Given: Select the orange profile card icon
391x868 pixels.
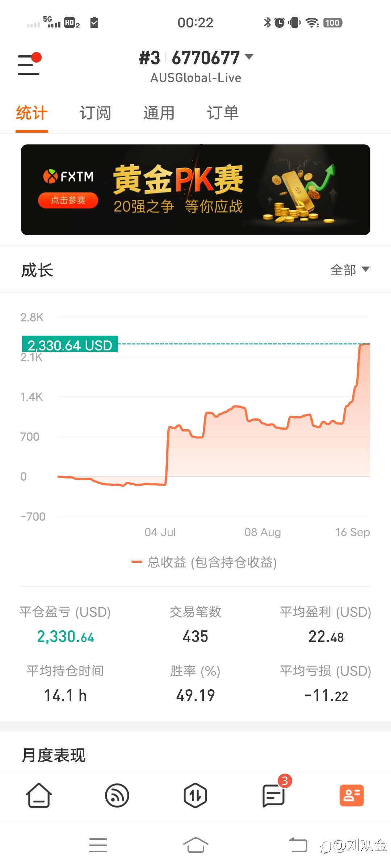Looking at the screenshot, I should tap(352, 795).
